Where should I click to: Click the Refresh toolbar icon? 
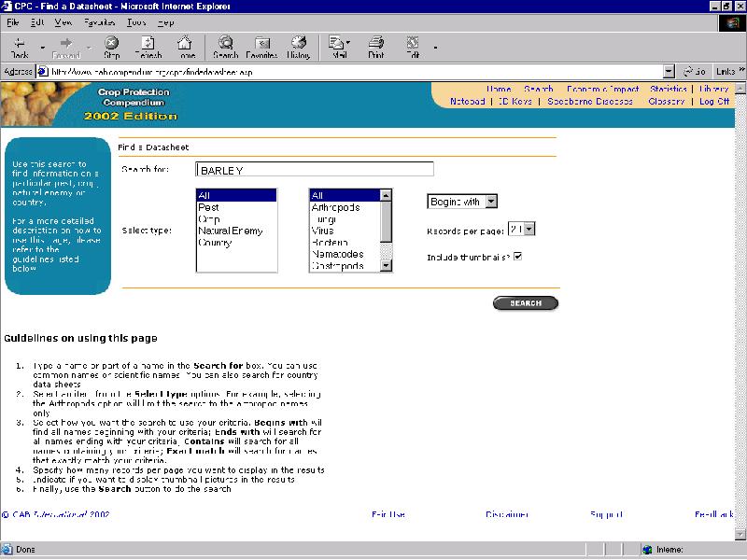tap(148, 48)
